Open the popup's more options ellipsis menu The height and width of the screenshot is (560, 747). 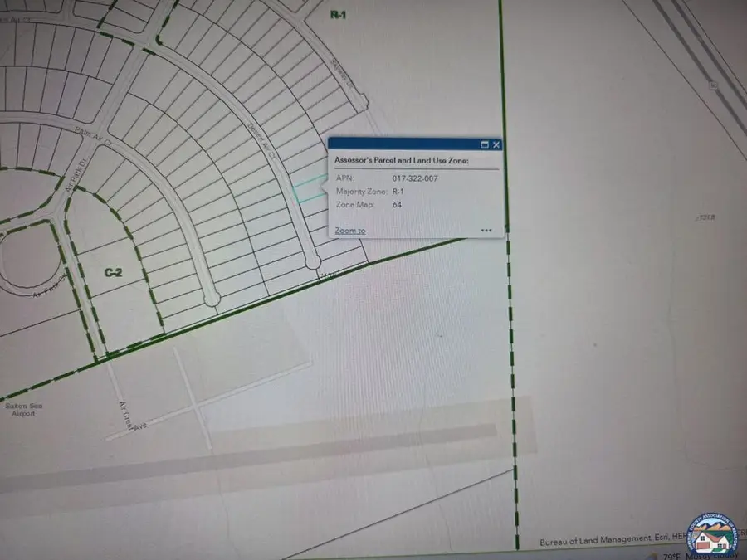486,230
